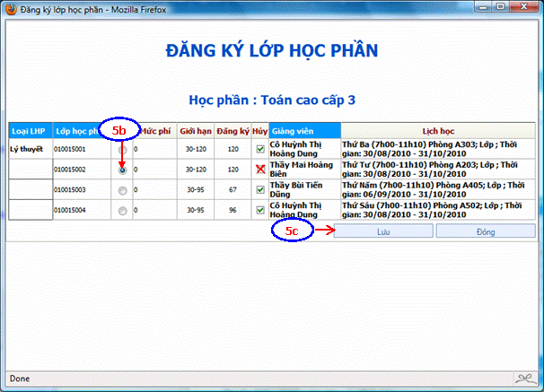Toggle the Hủy checkbox for class 010015001
Screen dimensions: 544x392
(260, 148)
